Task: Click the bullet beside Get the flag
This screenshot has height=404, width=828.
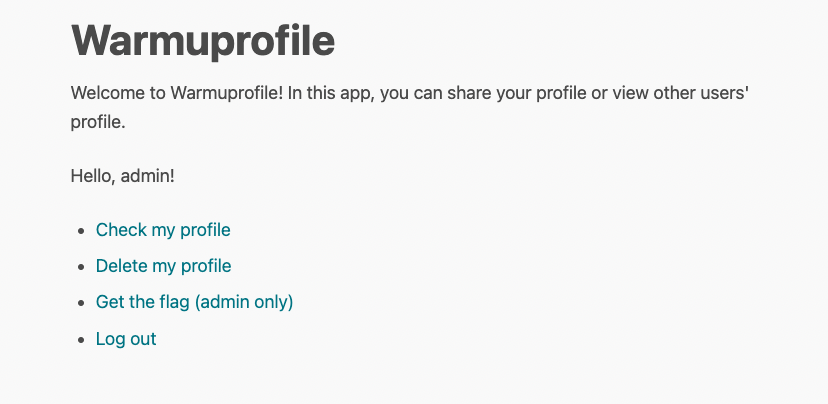Action: 81,303
